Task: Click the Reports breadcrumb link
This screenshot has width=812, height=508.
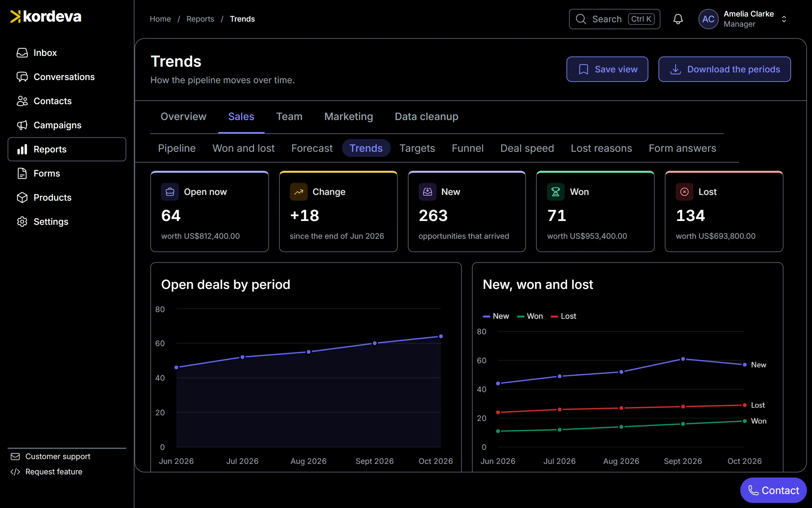Action: [x=200, y=19]
